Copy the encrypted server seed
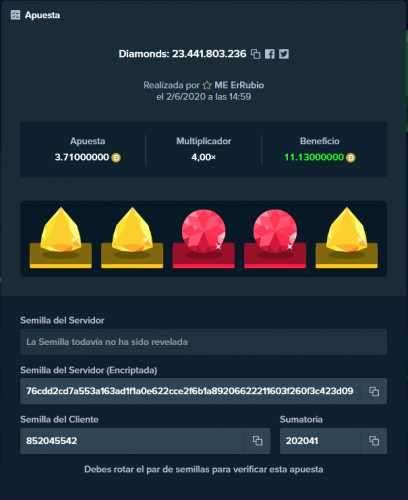The image size is (408, 500). pyautogui.click(x=374, y=391)
